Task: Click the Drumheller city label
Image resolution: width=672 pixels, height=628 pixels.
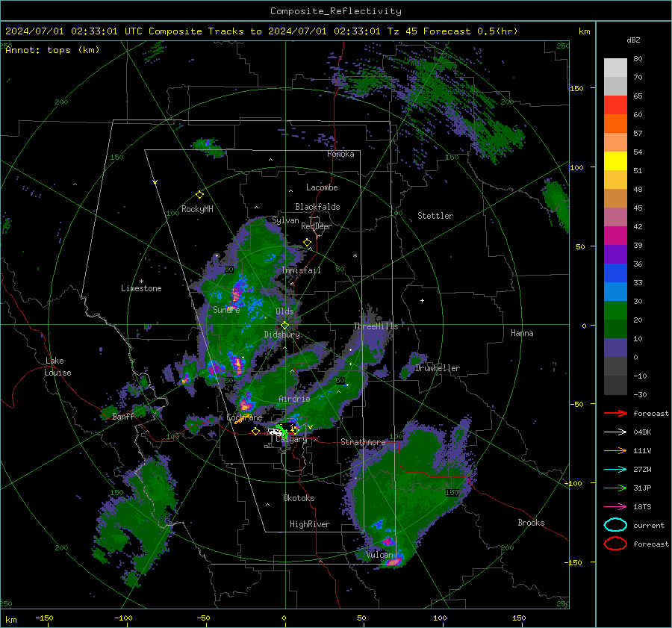Action: 438,368
